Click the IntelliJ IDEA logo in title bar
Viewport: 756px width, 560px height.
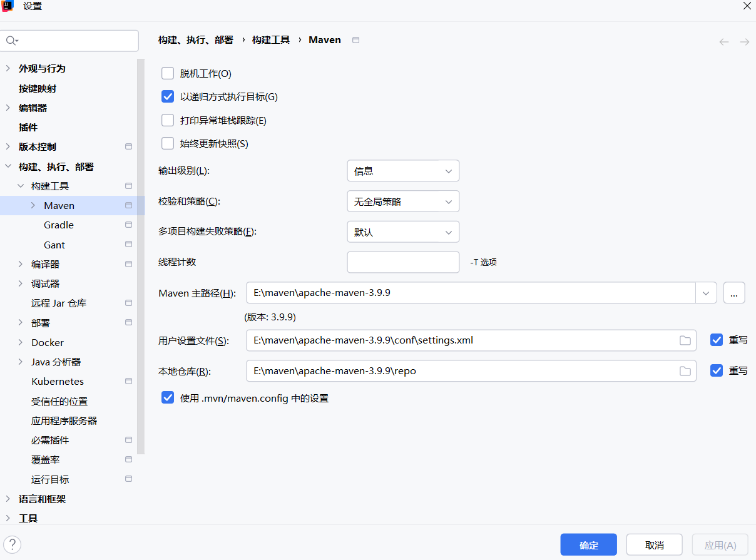[8, 6]
